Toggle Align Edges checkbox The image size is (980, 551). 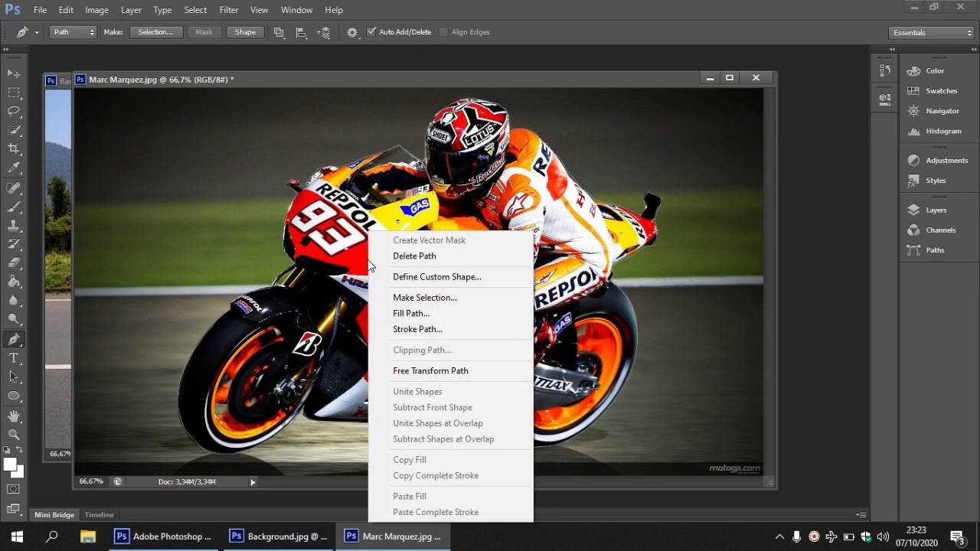tap(443, 32)
